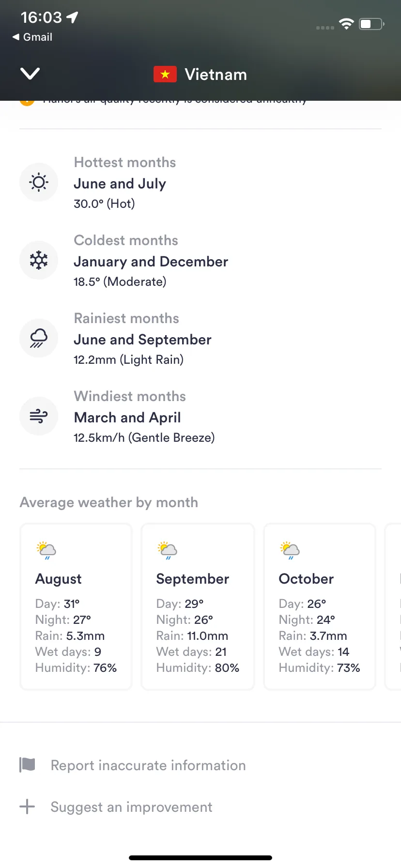Open the Suggest an improvement link

tap(131, 807)
